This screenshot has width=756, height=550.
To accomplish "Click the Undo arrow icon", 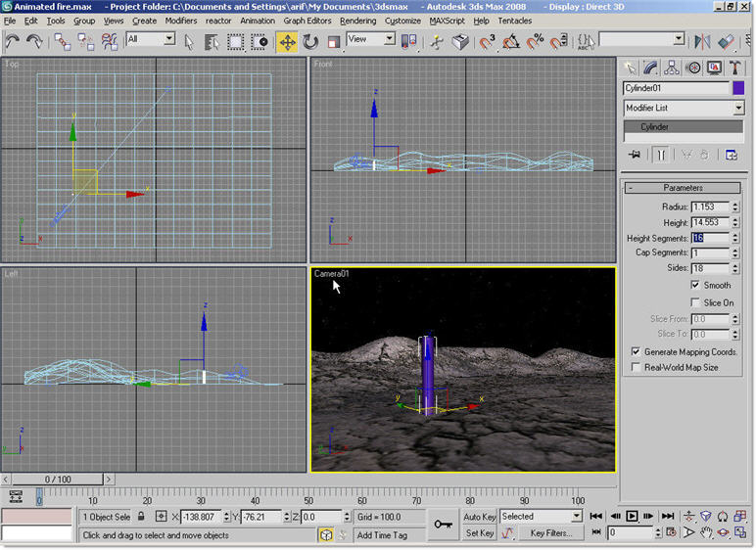I will tap(13, 41).
